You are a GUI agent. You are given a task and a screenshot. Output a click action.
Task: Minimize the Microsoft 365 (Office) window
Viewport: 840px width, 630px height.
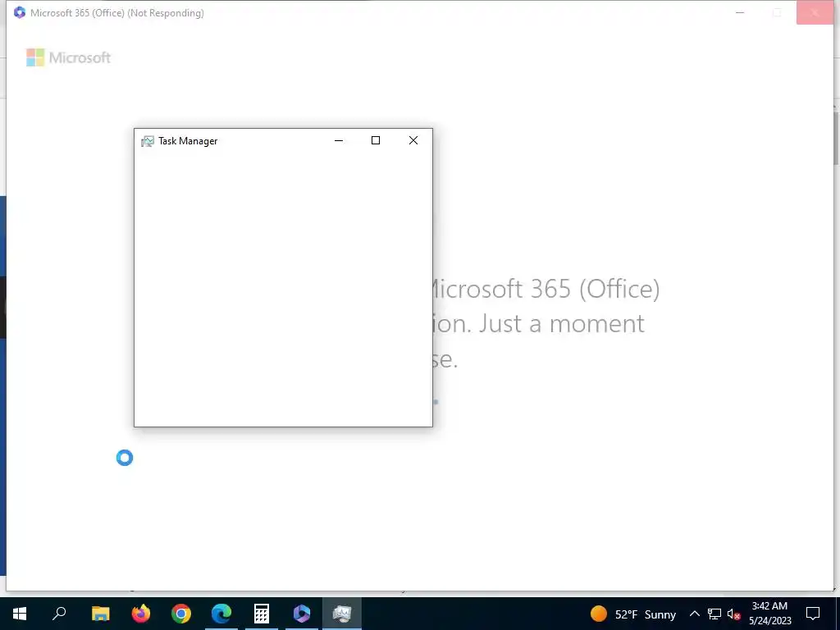[740, 13]
